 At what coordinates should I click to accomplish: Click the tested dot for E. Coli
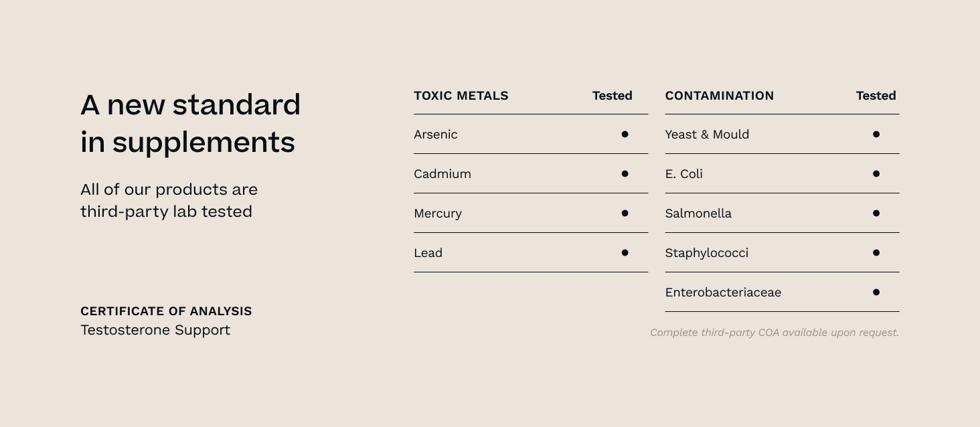pos(876,174)
